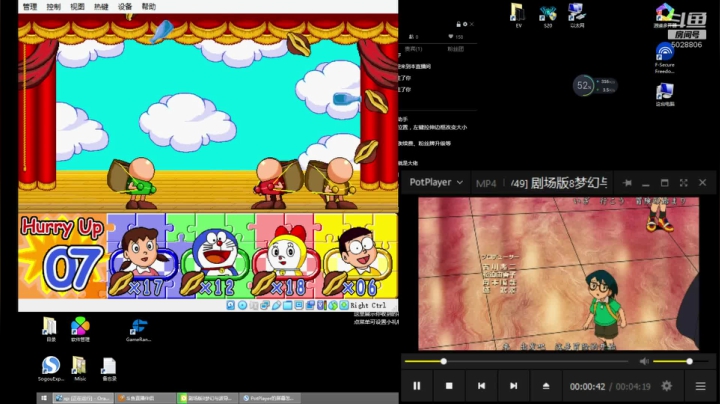The width and height of the screenshot is (720, 404).
Task: Click the Right Ctrl host key label
Action: (x=368, y=305)
